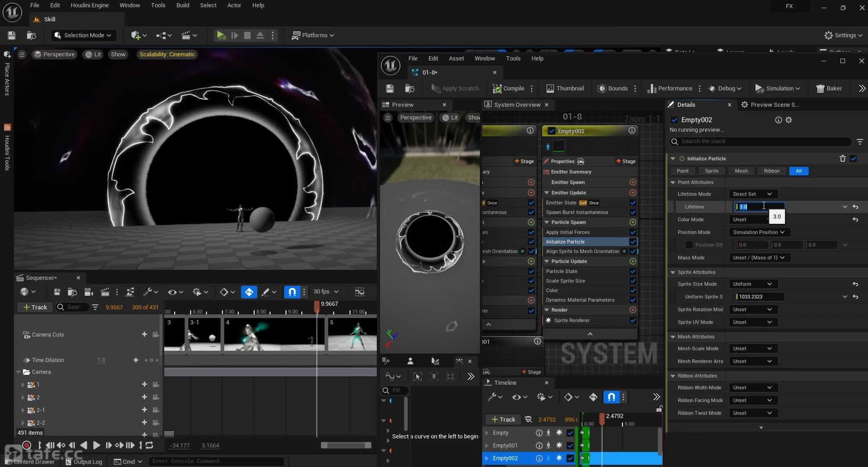Toggle Sequencer snapping magnet icon
868x467 pixels.
point(292,292)
